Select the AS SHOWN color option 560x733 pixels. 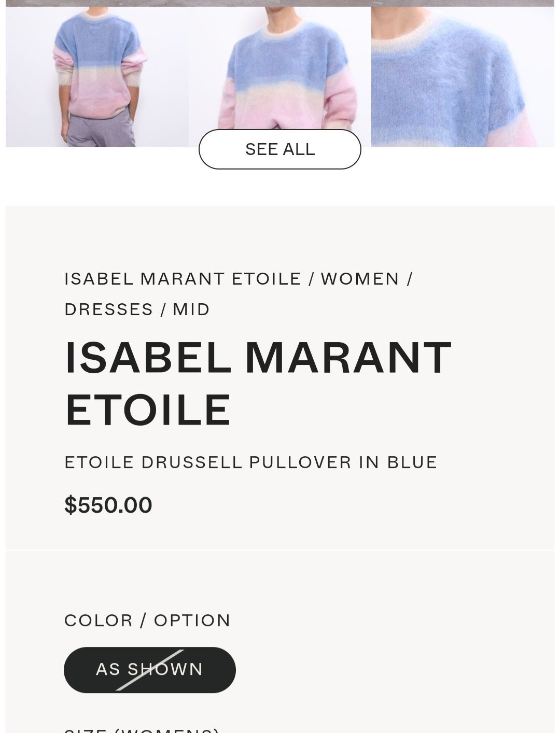click(x=150, y=670)
